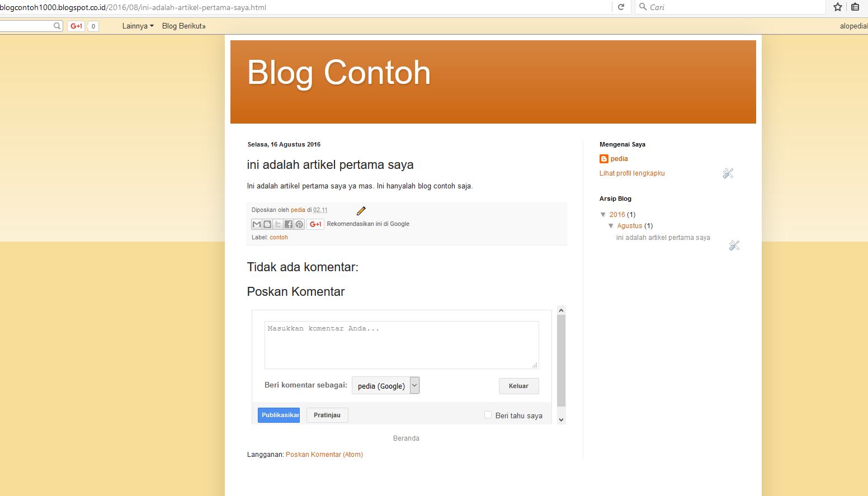
Task: Open Lihat profil lengkapku
Action: pos(631,173)
